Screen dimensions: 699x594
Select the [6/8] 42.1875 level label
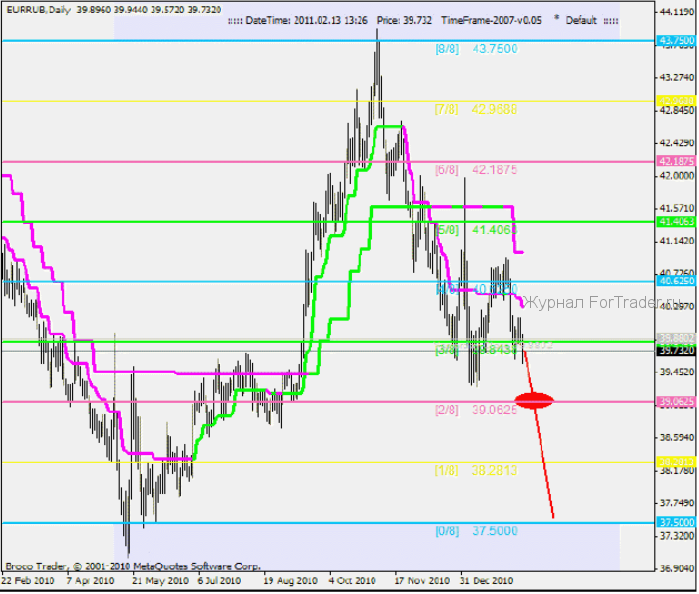(x=475, y=170)
